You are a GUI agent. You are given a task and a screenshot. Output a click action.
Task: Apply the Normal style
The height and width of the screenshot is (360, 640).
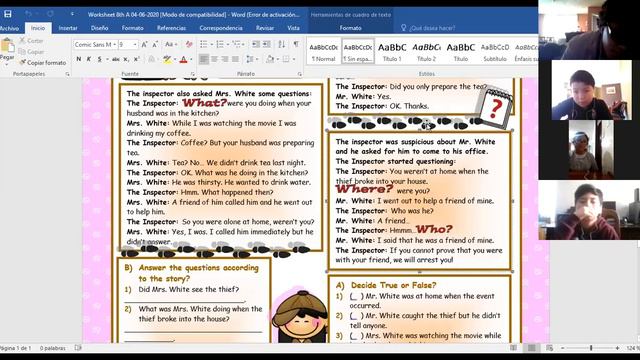click(324, 51)
